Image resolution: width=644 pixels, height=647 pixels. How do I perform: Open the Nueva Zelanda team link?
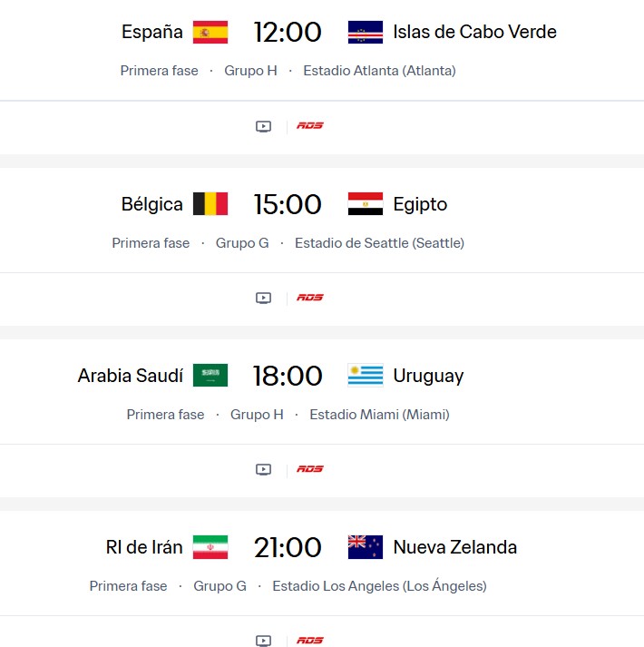click(x=454, y=547)
